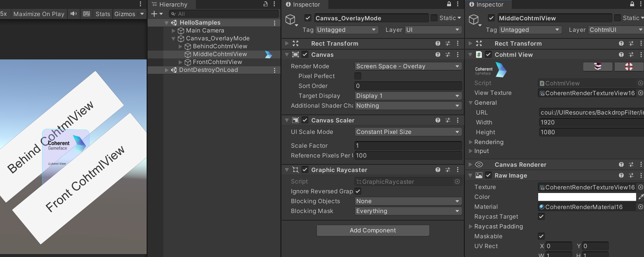This screenshot has width=644, height=257.
Task: Toggle Ignore Reversed Graphics checkbox
Action: pos(358,191)
